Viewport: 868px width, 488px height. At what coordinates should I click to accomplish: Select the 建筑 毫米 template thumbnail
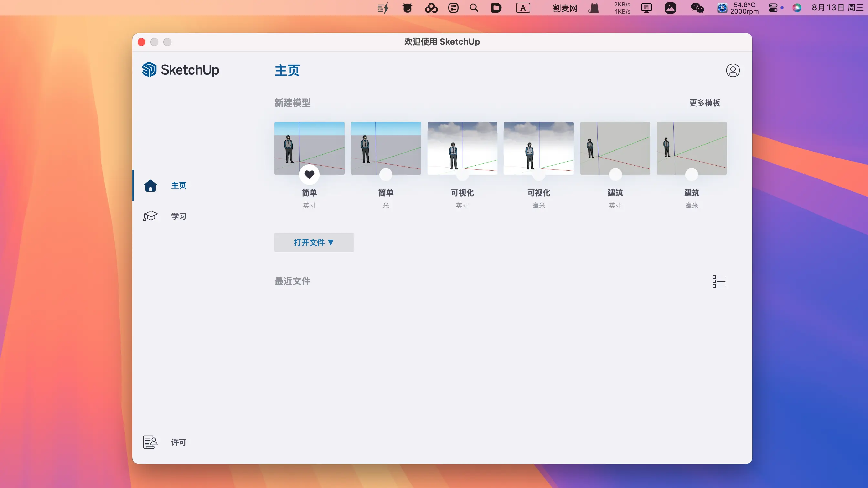(692, 148)
